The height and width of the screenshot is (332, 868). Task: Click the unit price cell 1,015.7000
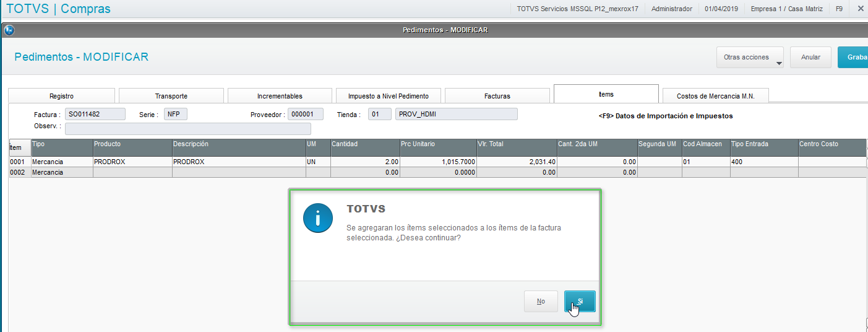[x=438, y=162]
